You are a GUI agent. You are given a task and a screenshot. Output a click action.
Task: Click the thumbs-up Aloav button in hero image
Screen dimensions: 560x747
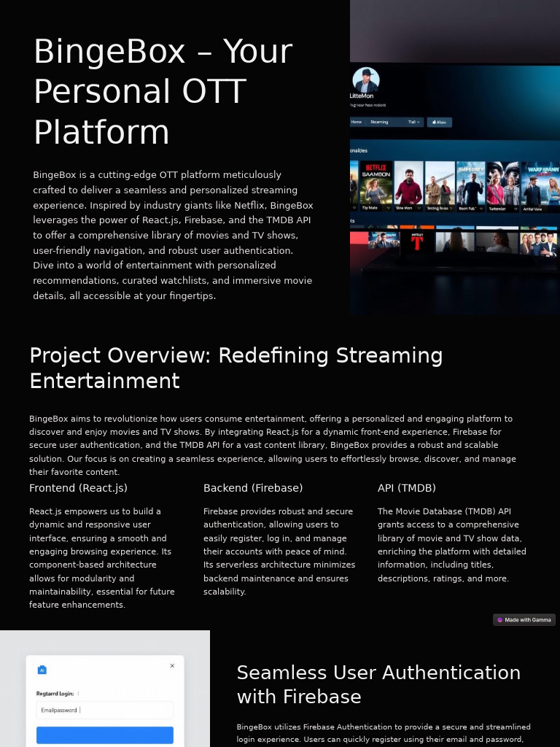pyautogui.click(x=439, y=122)
